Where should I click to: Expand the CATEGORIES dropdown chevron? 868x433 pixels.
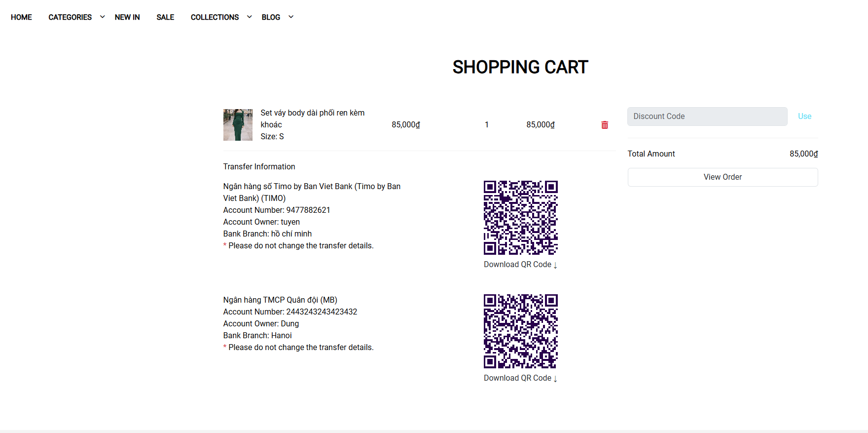pyautogui.click(x=103, y=17)
